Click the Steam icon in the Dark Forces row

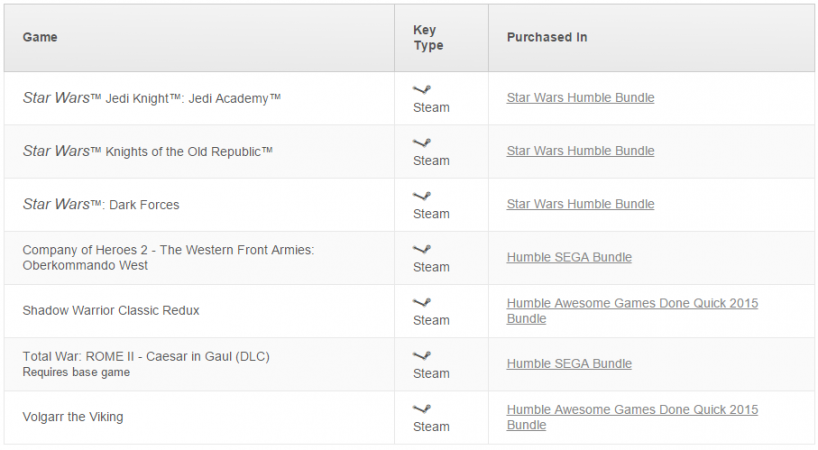[422, 196]
